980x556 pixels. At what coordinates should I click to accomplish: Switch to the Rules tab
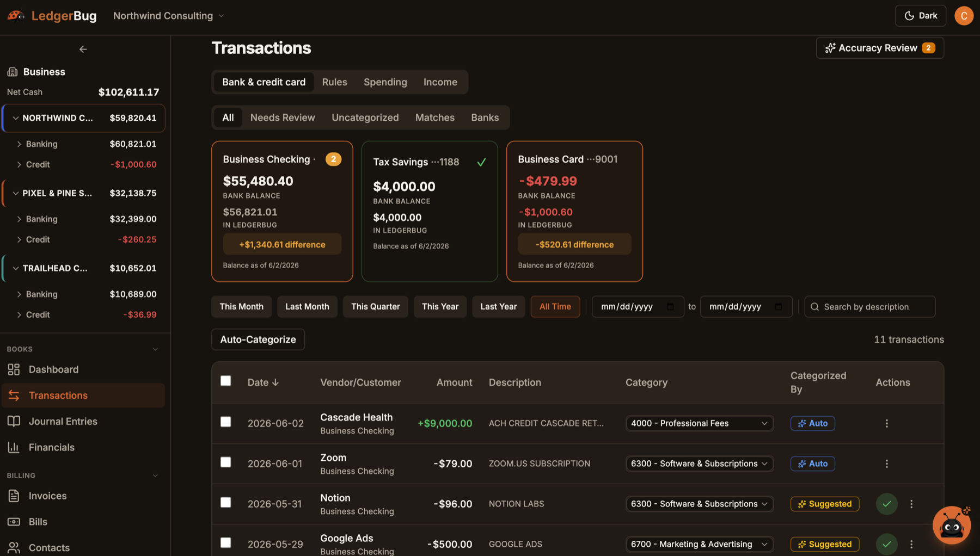[x=334, y=82]
